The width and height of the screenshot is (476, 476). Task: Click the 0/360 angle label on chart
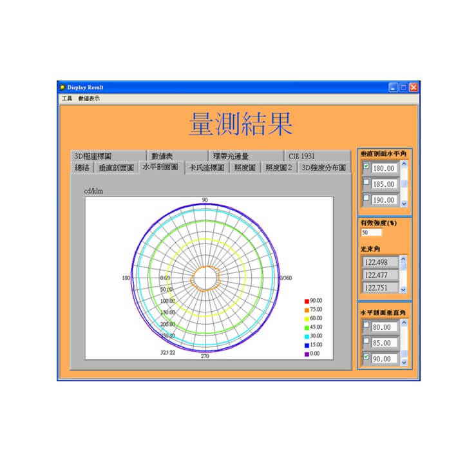pyautogui.click(x=285, y=278)
